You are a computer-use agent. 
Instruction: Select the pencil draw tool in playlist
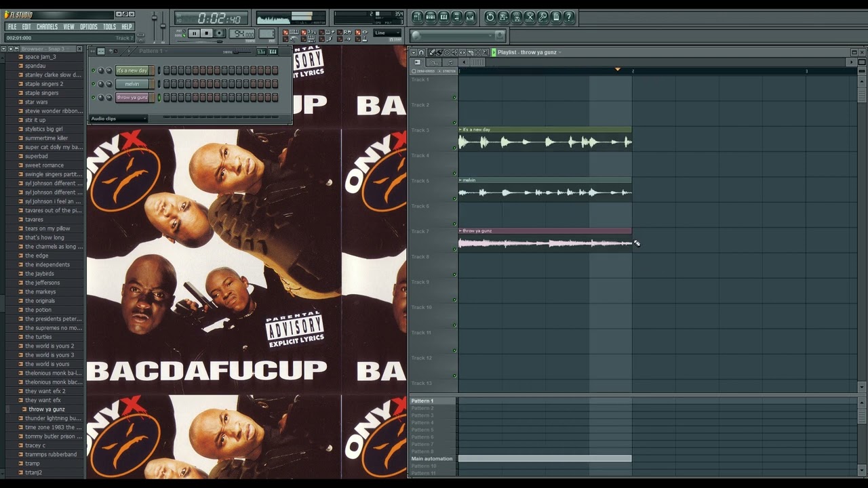pyautogui.click(x=432, y=52)
